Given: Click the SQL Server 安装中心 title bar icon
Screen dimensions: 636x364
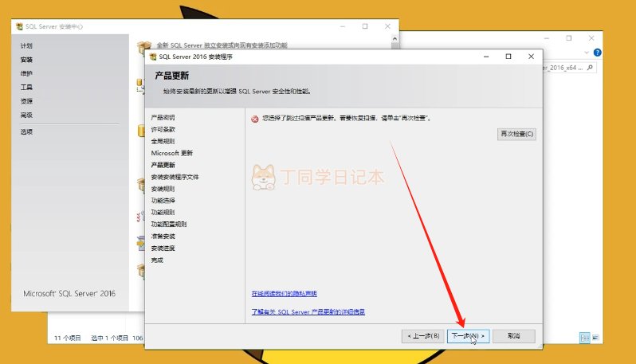Looking at the screenshot, I should click(x=19, y=27).
